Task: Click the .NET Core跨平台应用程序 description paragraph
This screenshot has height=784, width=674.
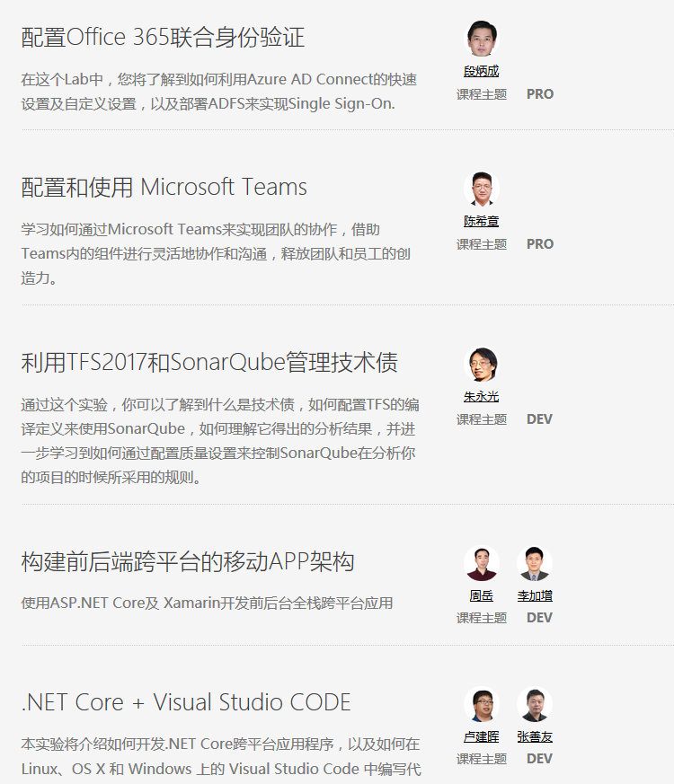Action: click(x=221, y=757)
